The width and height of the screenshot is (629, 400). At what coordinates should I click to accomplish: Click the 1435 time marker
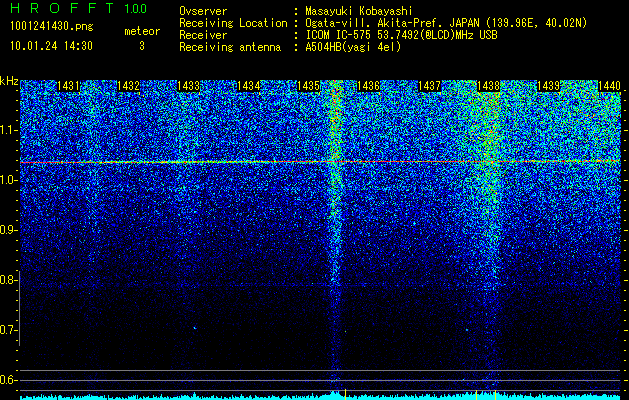click(308, 86)
